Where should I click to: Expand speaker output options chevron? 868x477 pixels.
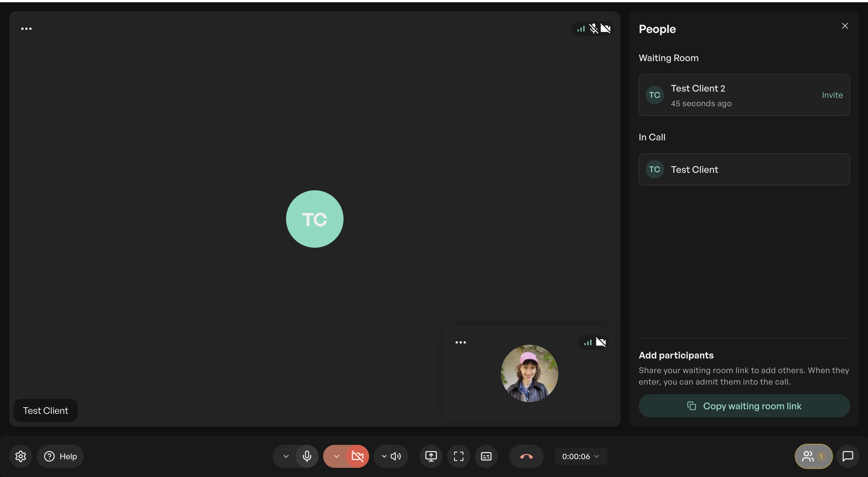coord(384,456)
